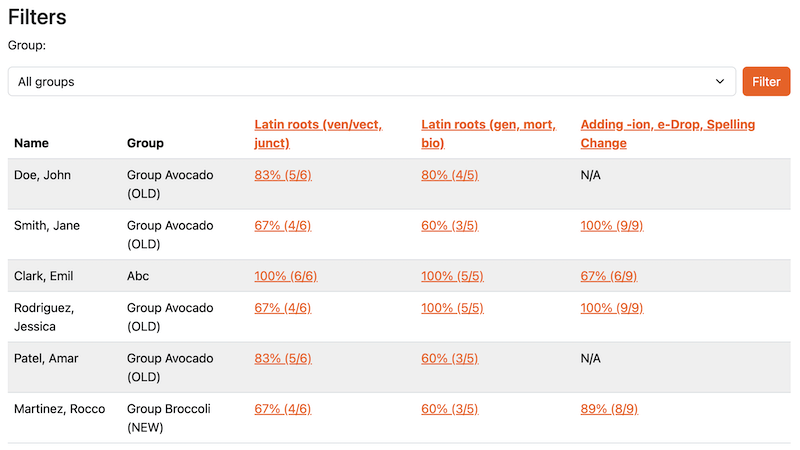
Task: Open Emil Clark's 67% (6/9) score
Action: tap(608, 276)
